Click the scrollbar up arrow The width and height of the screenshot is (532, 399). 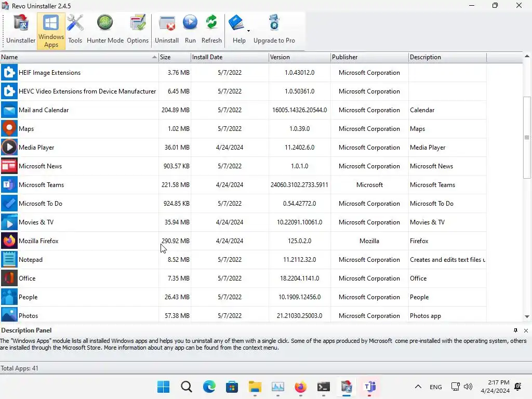(527, 56)
